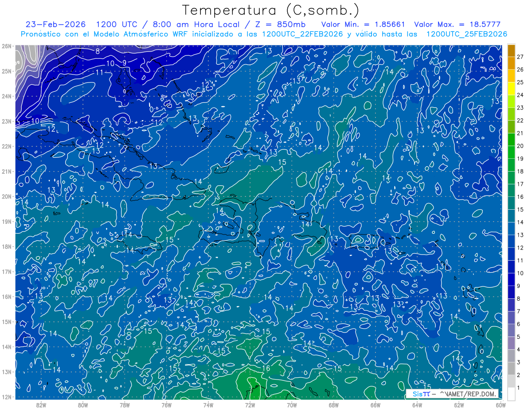The width and height of the screenshot is (532, 411).
Task: Click the longitude label "72W"
Action: pyautogui.click(x=250, y=405)
